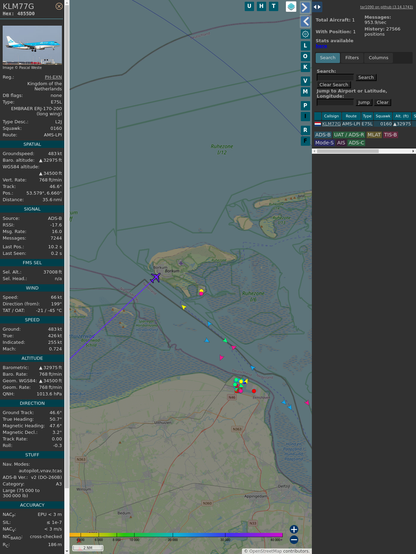Zoom out the map with minus button
This screenshot has height=554, width=416.
[x=294, y=540]
